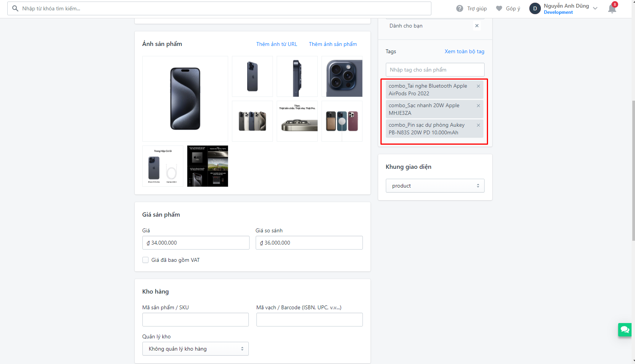Click the Giá price input field
Screen dimensions: 635x364
196,243
